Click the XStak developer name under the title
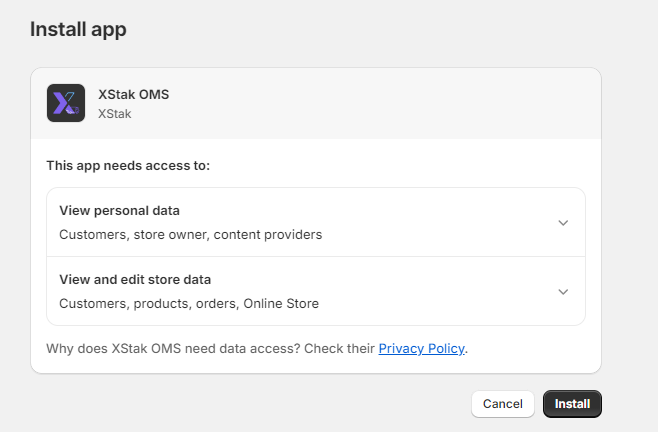The width and height of the screenshot is (658, 432). tap(114, 114)
